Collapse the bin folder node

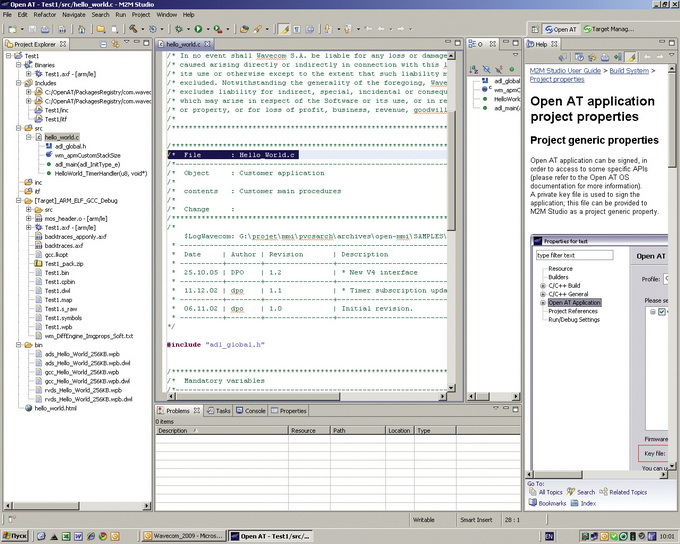tap(18, 345)
